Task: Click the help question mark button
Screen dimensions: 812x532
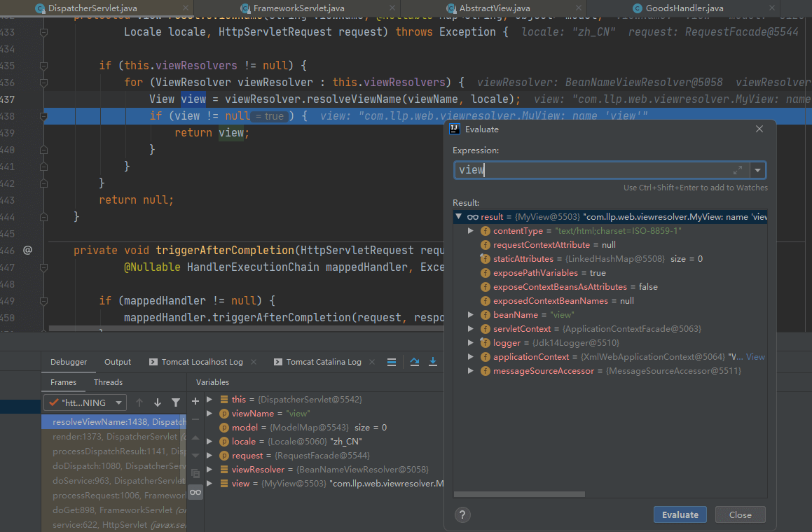Action: coord(462,514)
